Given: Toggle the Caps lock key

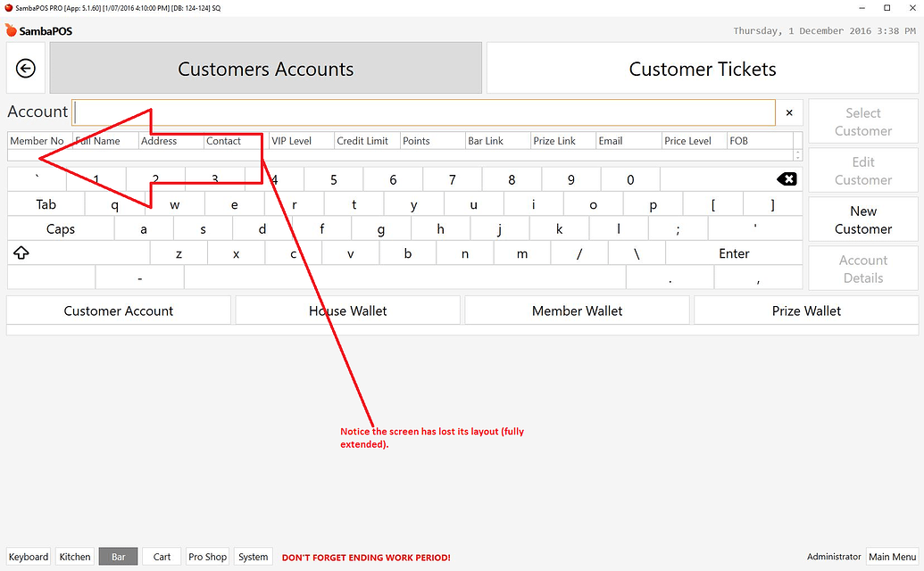Looking at the screenshot, I should click(x=60, y=228).
